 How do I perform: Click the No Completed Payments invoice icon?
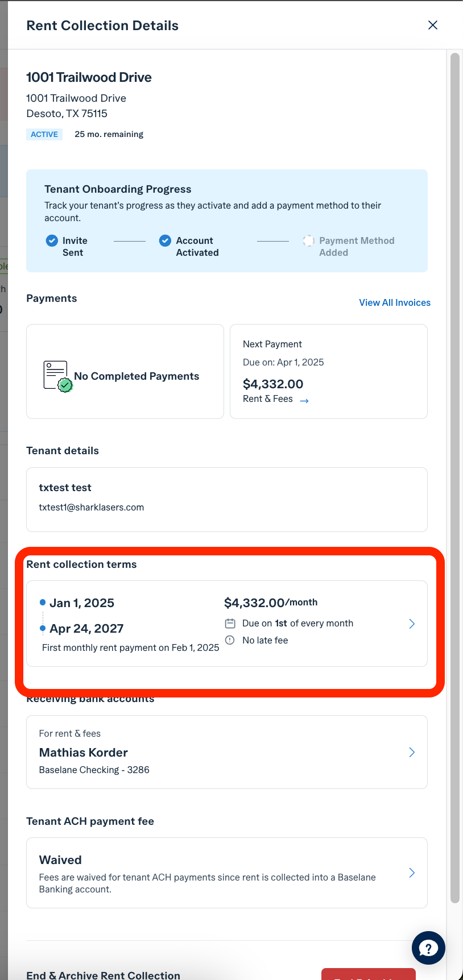58,376
